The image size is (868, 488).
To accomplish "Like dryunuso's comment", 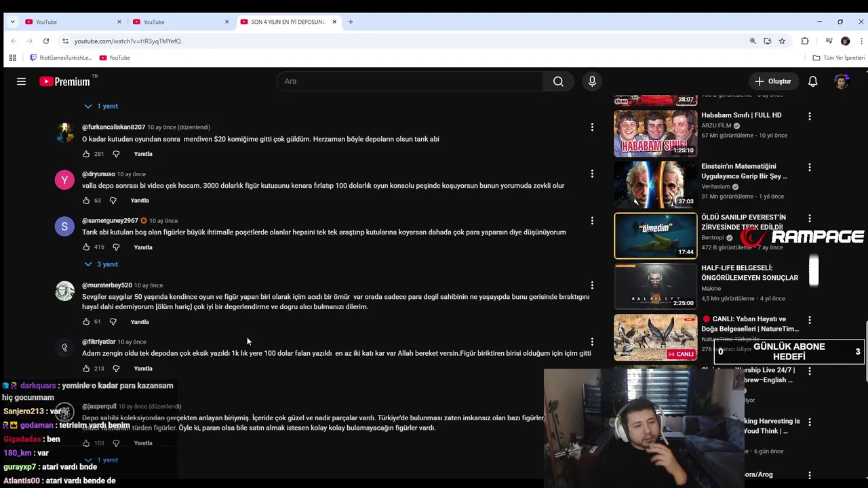I will pos(86,201).
